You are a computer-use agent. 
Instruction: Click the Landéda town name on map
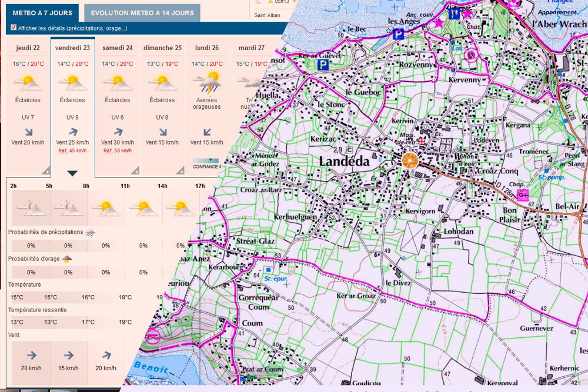click(344, 162)
